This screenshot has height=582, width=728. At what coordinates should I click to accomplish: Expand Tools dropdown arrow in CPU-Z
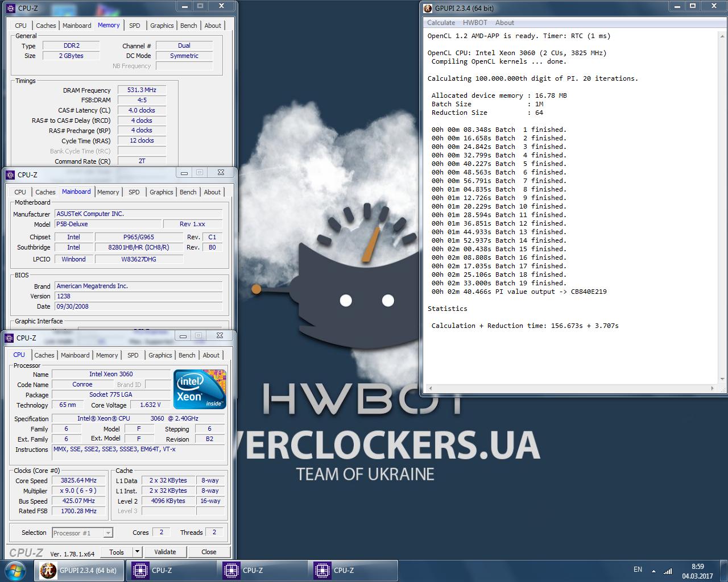137,552
